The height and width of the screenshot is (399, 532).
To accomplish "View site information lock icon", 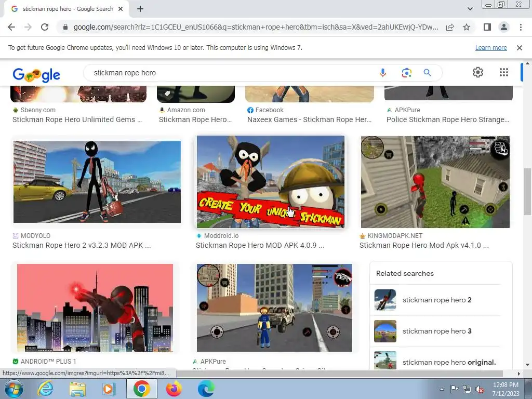I will [65, 27].
